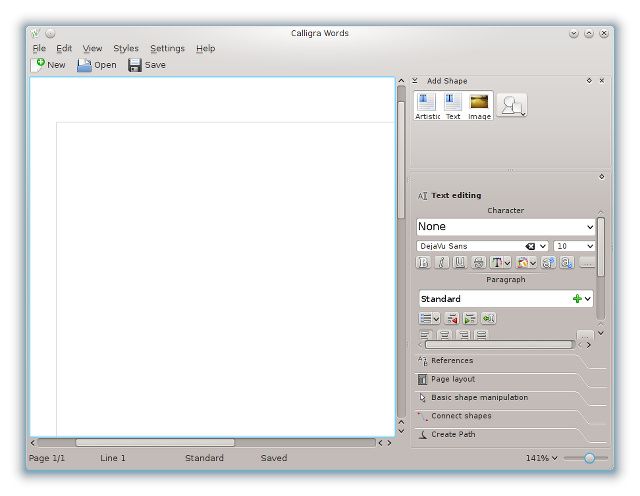Open the Settings menu
640x496 pixels.
click(x=167, y=48)
